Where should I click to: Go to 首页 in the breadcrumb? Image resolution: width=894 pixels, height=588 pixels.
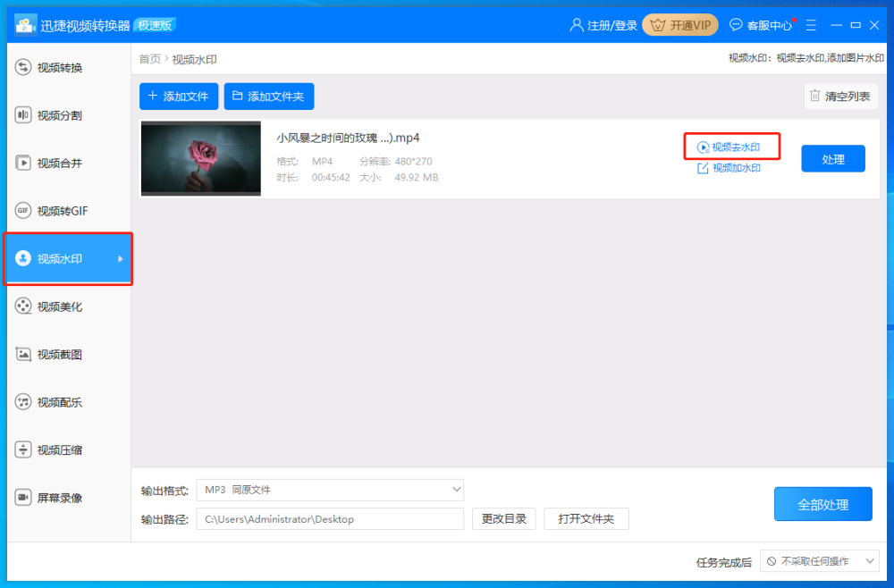coord(148,59)
